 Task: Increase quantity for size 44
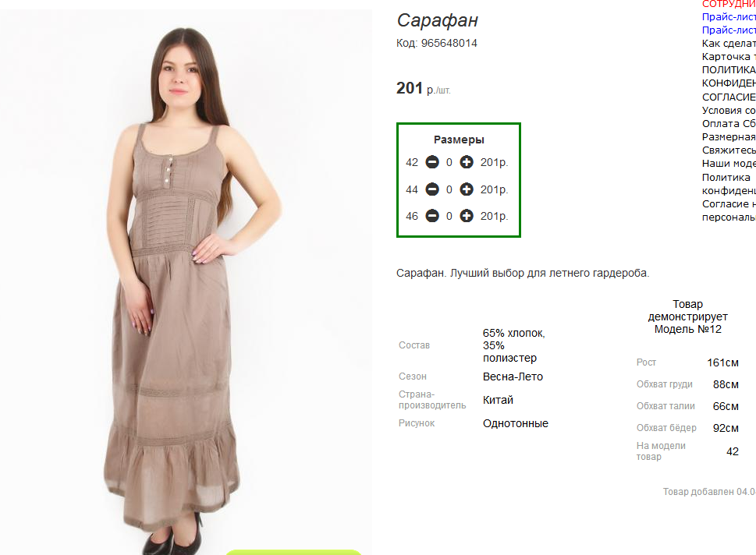pyautogui.click(x=467, y=189)
